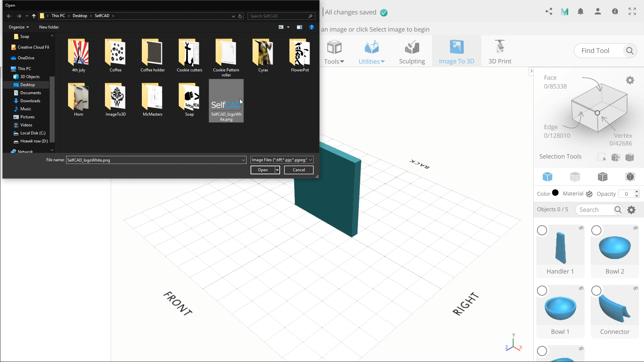The image size is (644, 362).
Task: Select the SelfCAD_logoWhite.png file
Action: [x=226, y=101]
